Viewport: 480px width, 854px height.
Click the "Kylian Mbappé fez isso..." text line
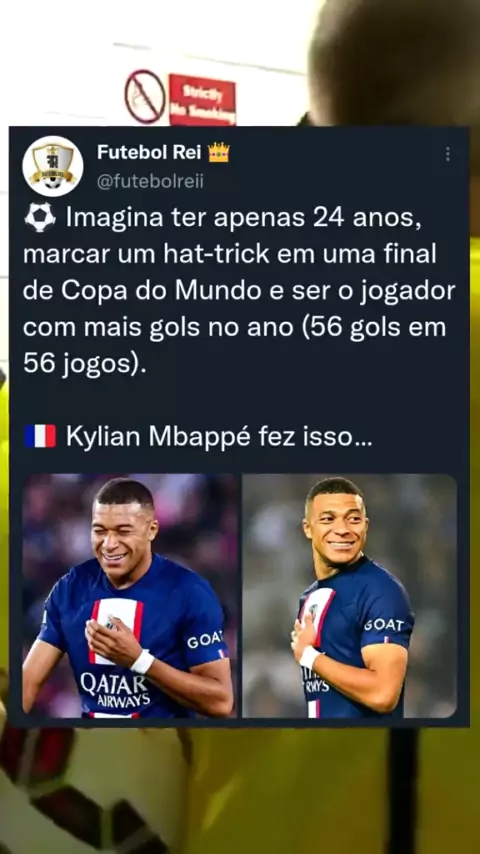(219, 437)
